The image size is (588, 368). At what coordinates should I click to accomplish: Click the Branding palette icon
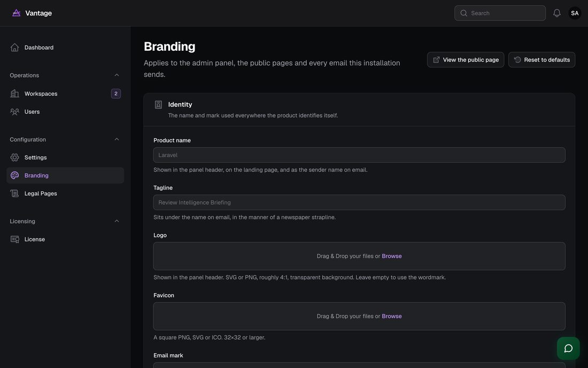14,175
